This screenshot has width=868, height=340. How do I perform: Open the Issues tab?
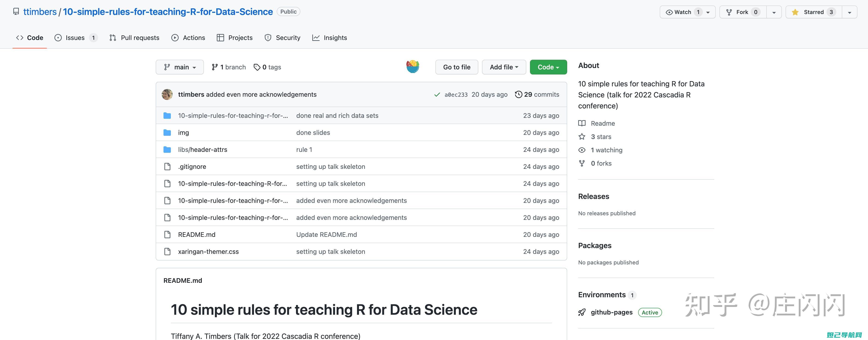tap(76, 38)
